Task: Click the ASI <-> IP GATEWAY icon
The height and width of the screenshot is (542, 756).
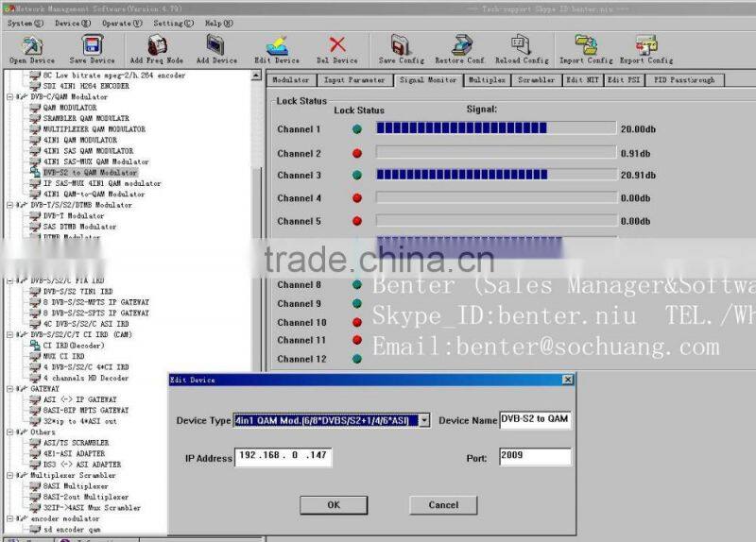Action: 35,398
